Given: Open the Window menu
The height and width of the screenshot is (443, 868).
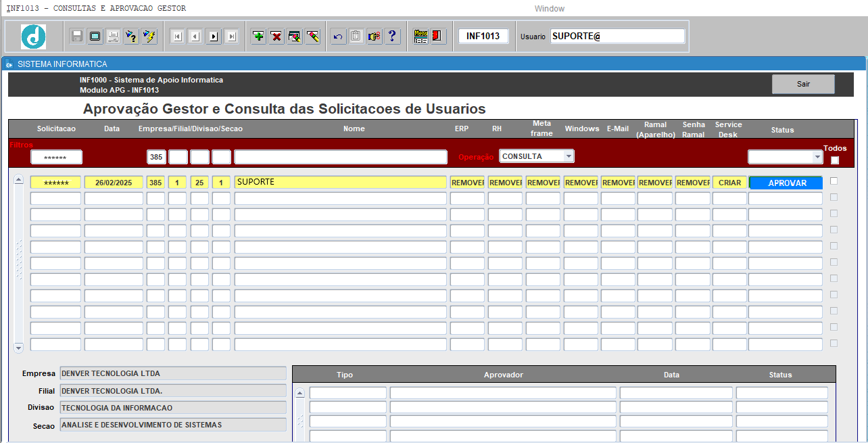Looking at the screenshot, I should coord(549,8).
